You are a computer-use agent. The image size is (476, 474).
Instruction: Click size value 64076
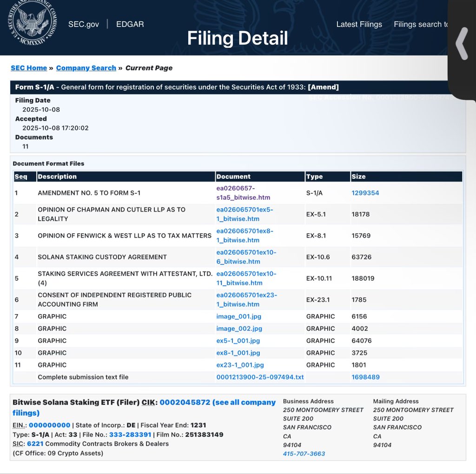(x=362, y=341)
